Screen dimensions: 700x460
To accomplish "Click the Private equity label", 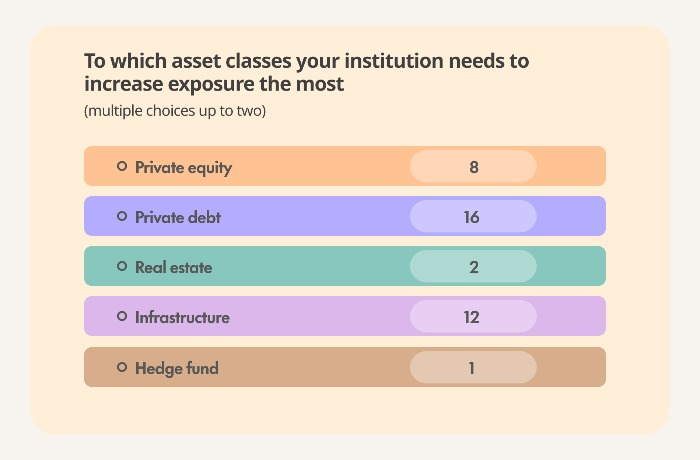I will pos(183,167).
